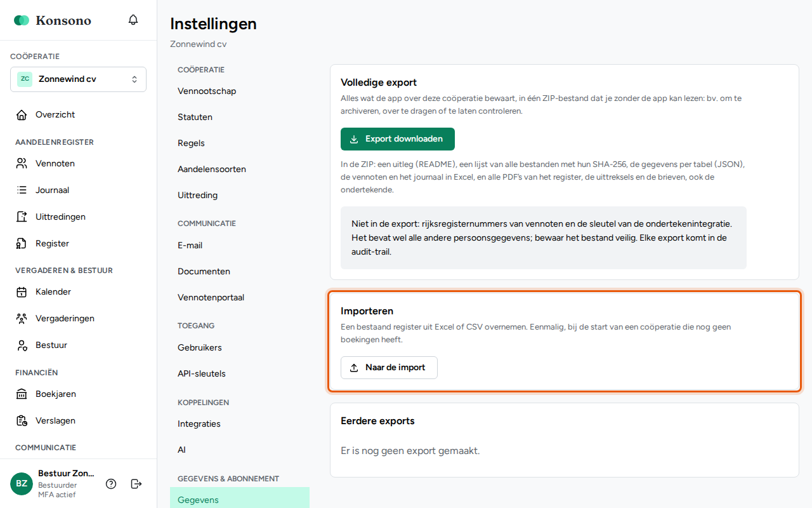Click the Boekjaren bank icon
This screenshot has height=508, width=812.
coord(22,394)
